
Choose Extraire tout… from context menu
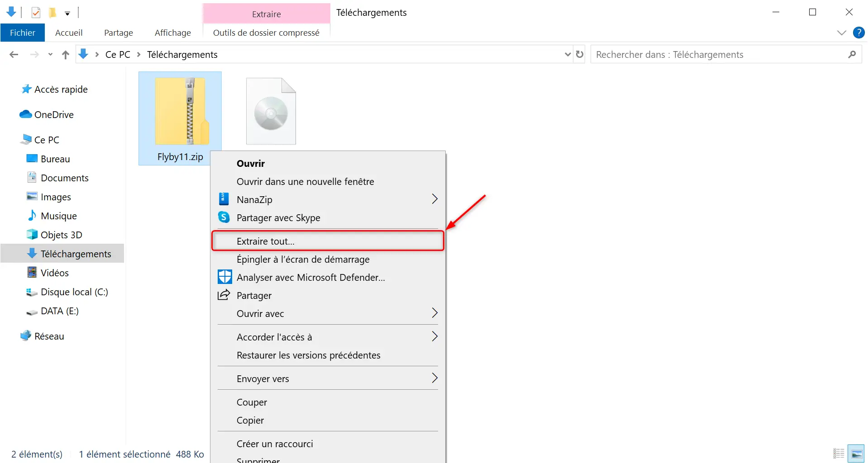tap(328, 241)
